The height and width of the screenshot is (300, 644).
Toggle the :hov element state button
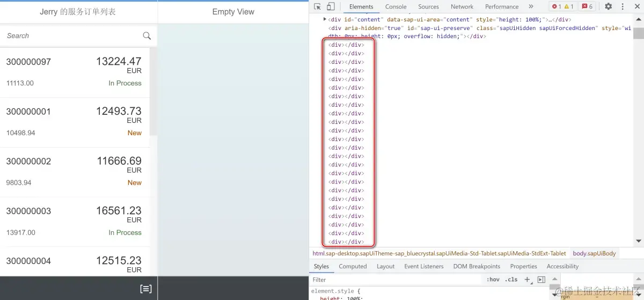(493, 280)
